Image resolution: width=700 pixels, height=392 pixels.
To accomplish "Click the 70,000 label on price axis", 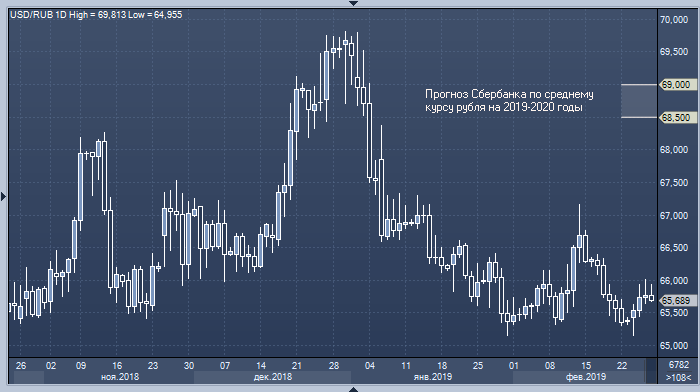I will pos(674,20).
